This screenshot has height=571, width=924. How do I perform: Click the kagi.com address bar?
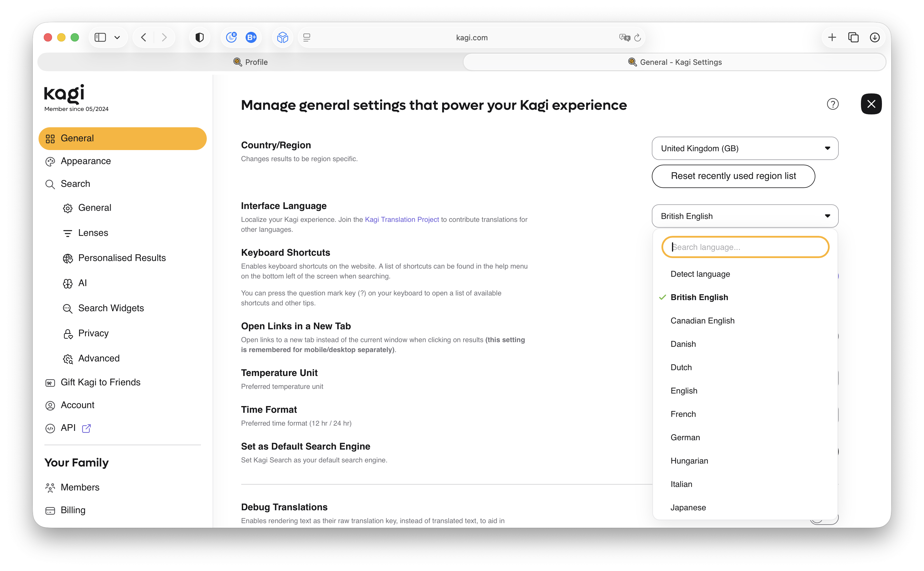click(471, 37)
